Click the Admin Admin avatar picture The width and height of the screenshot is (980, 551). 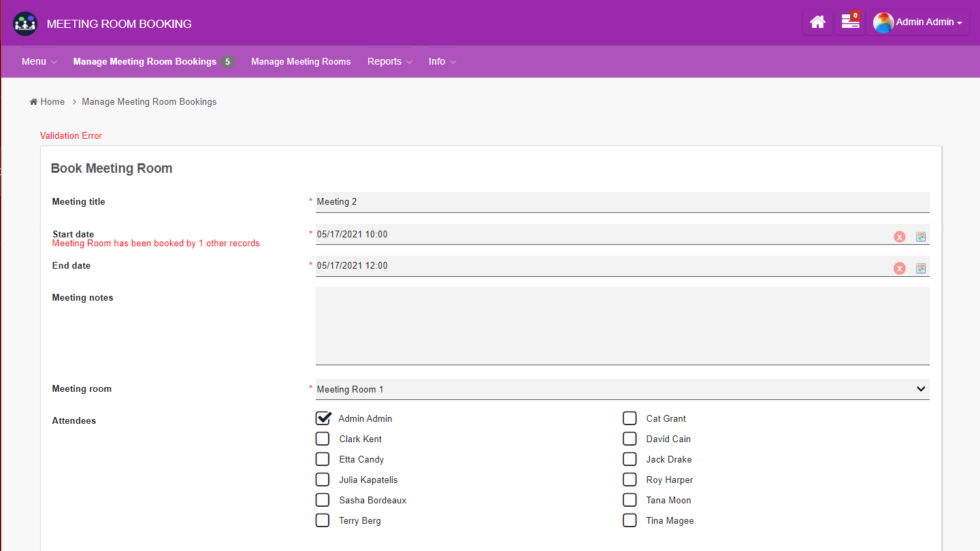click(883, 23)
